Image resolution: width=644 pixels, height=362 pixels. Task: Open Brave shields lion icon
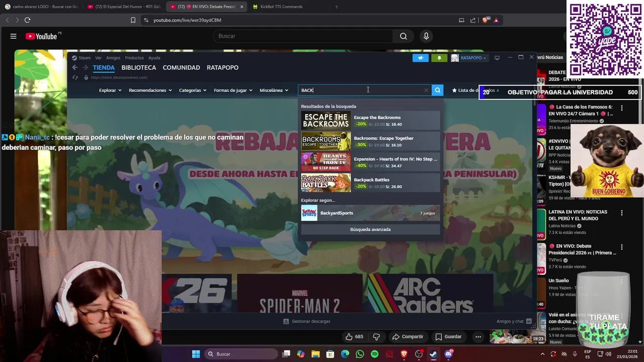[x=486, y=20]
